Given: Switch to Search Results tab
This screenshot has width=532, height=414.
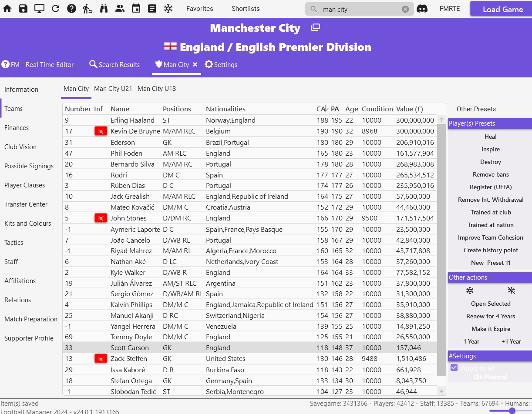Looking at the screenshot, I should pos(114,64).
